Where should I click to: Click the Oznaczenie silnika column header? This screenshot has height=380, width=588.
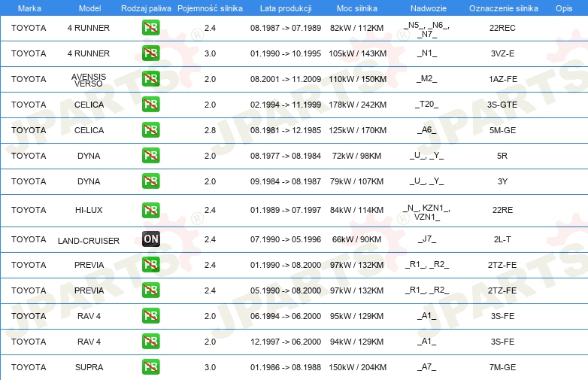504,8
